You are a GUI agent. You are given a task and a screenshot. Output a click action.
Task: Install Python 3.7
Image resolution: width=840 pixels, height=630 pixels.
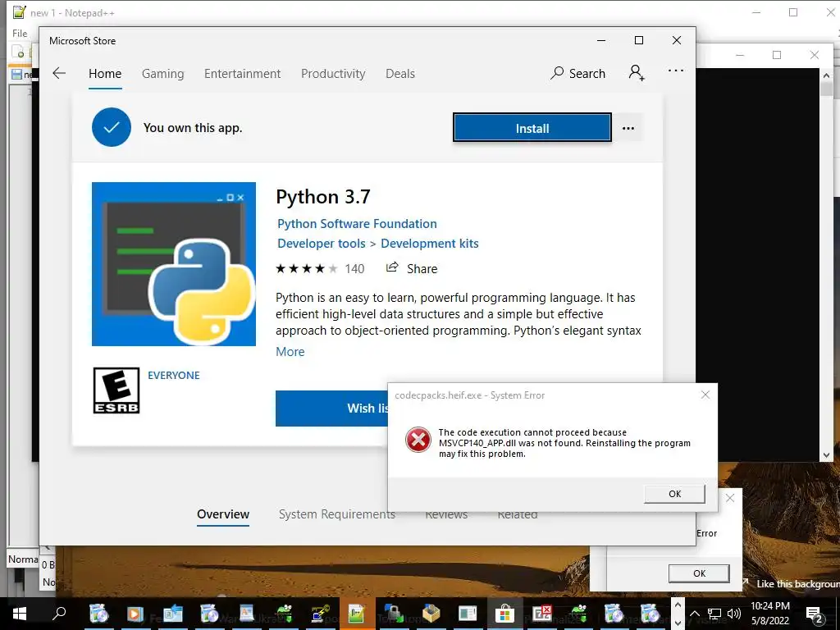[x=532, y=128]
